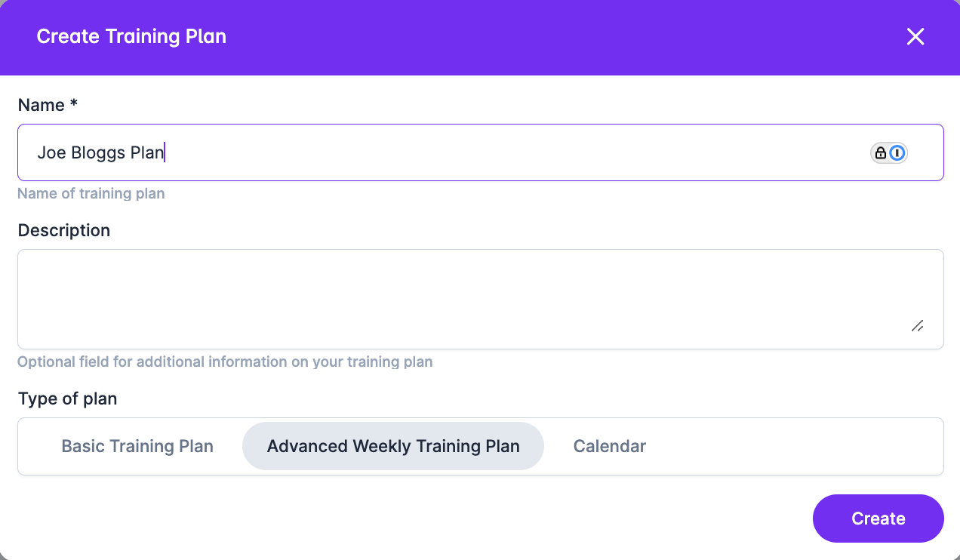Focus the Name input field

click(481, 152)
